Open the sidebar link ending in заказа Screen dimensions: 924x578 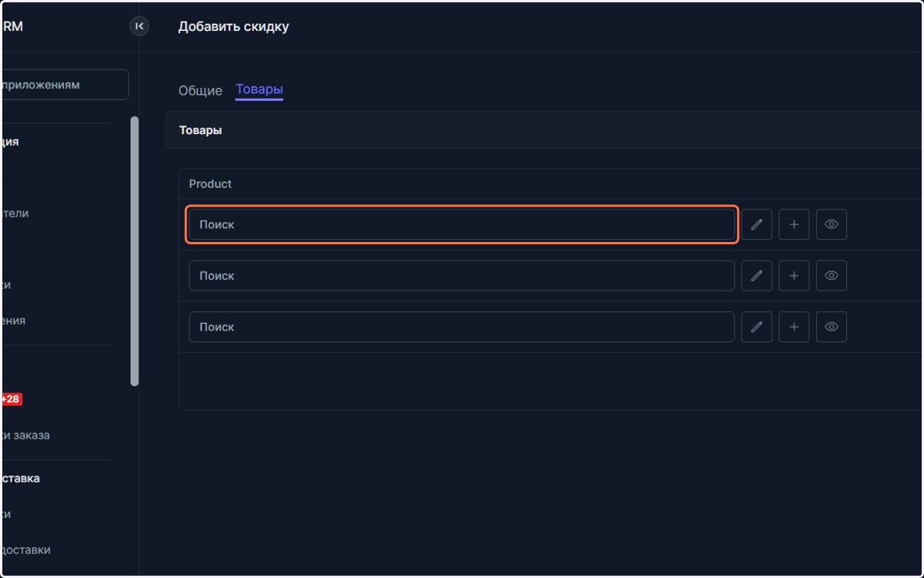point(26,435)
